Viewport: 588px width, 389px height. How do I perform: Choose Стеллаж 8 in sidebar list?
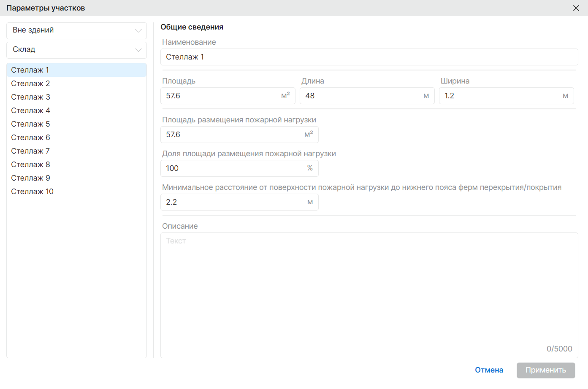pos(76,165)
